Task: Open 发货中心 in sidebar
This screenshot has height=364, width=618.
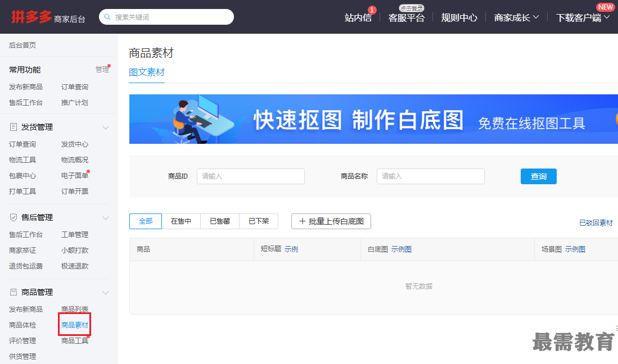Action: coord(74,144)
